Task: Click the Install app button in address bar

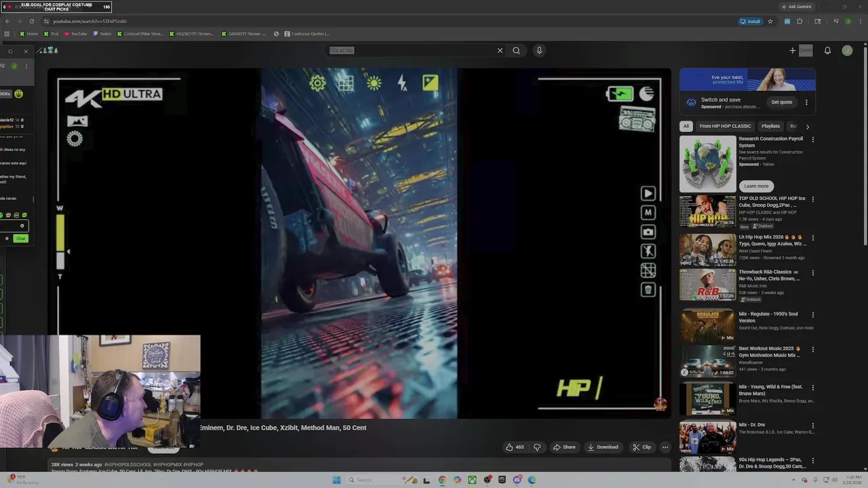Action: [x=750, y=21]
